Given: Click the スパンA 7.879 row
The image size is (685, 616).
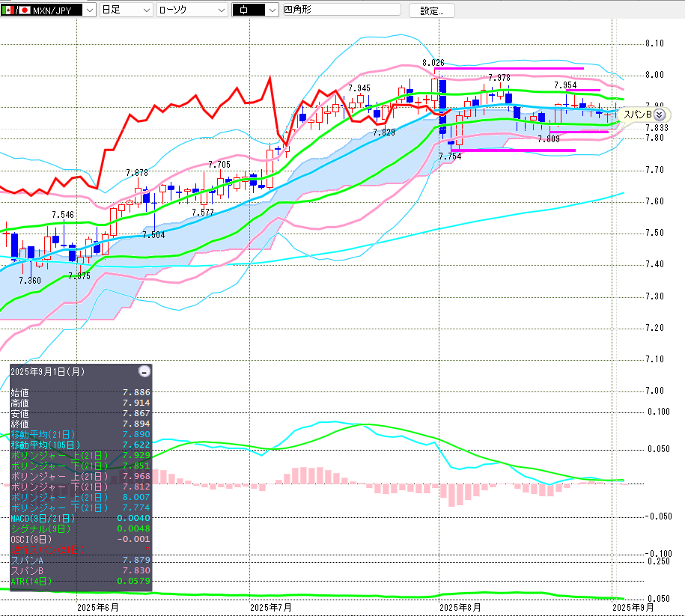Looking at the screenshot, I should point(80,560).
